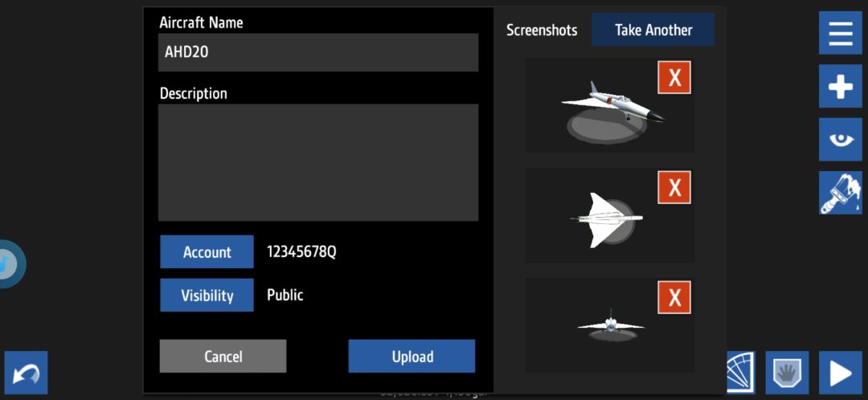This screenshot has width=868, height=400.
Task: Change the Visibility setting
Action: (207, 296)
